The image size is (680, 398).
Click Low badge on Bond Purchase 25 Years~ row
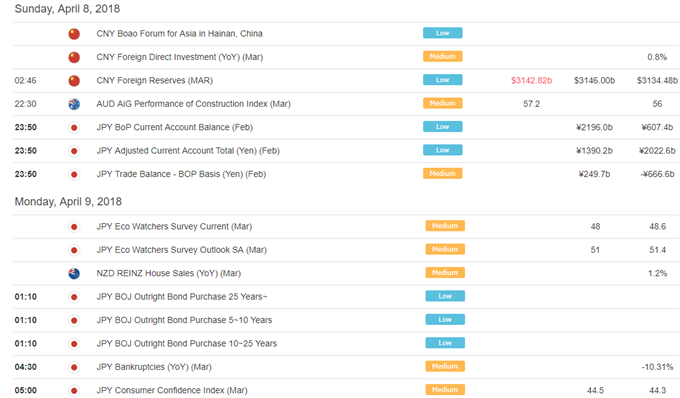(x=445, y=296)
